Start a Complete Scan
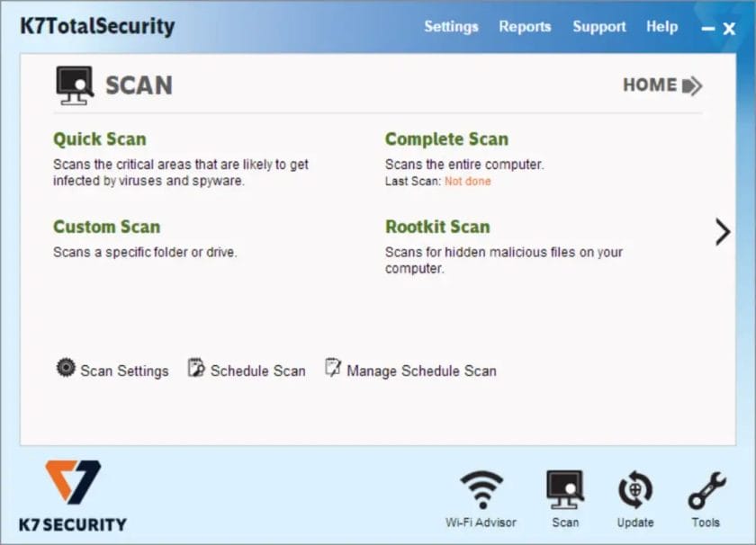This screenshot has width=756, height=545. pos(446,139)
